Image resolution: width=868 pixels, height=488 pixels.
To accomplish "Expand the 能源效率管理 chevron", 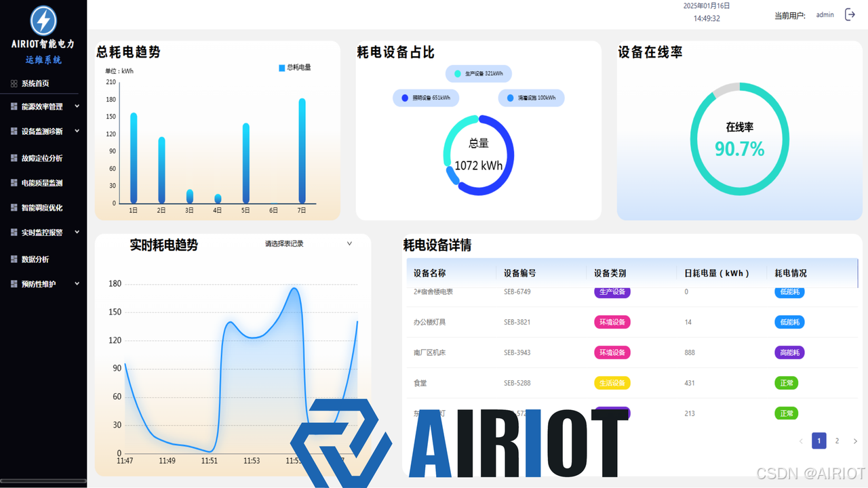I will (77, 106).
